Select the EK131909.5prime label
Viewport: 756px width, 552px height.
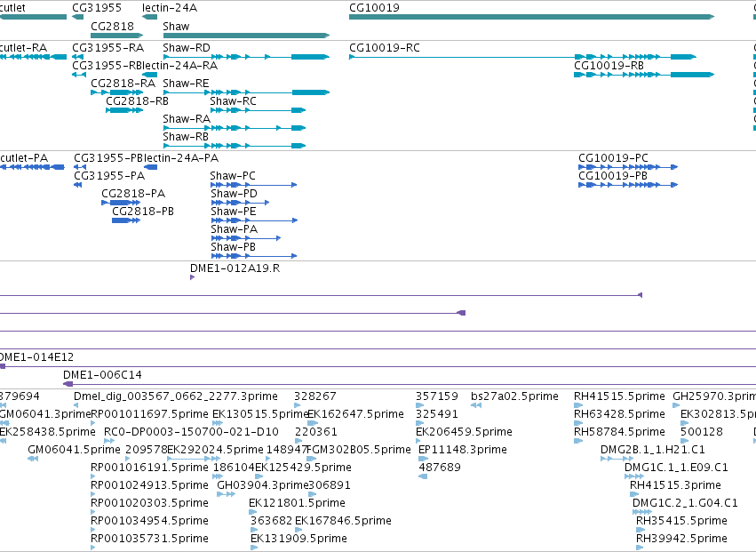coord(298,539)
